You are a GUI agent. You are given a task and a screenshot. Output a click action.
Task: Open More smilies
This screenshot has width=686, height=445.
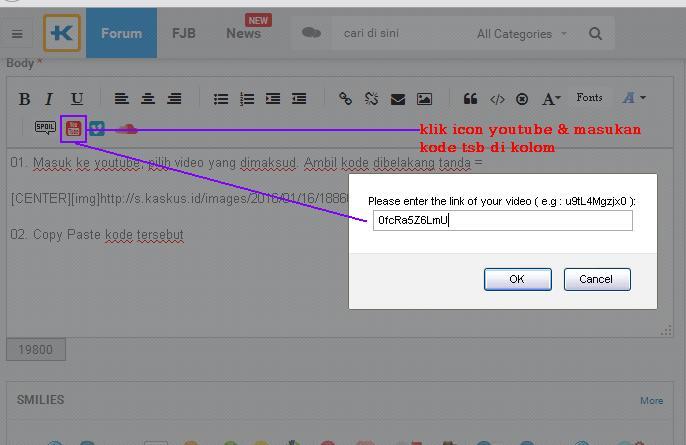[651, 400]
